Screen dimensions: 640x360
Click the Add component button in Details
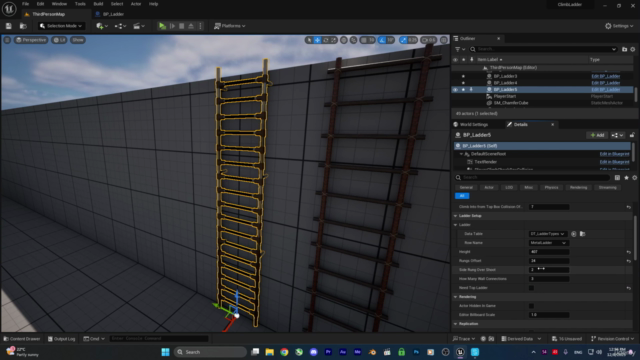coord(597,135)
